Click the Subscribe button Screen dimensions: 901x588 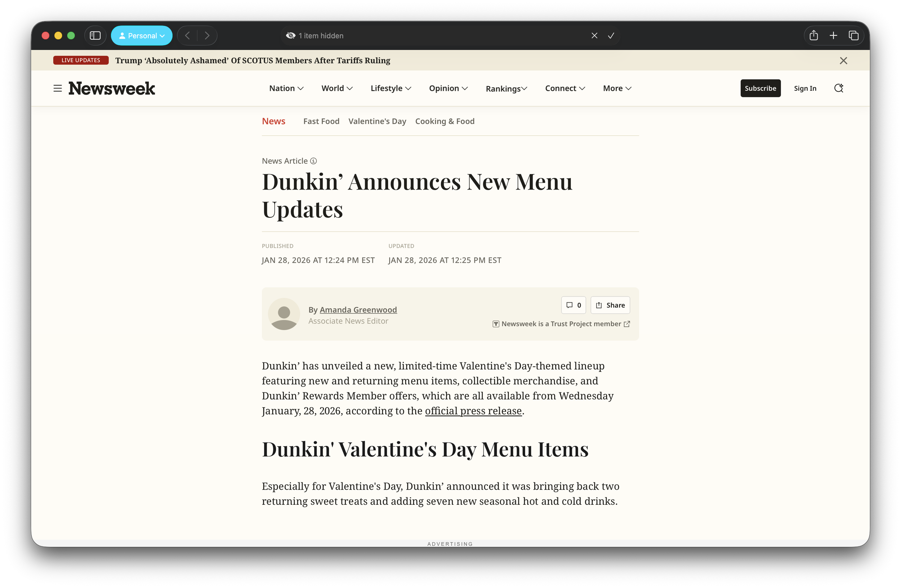(x=760, y=88)
